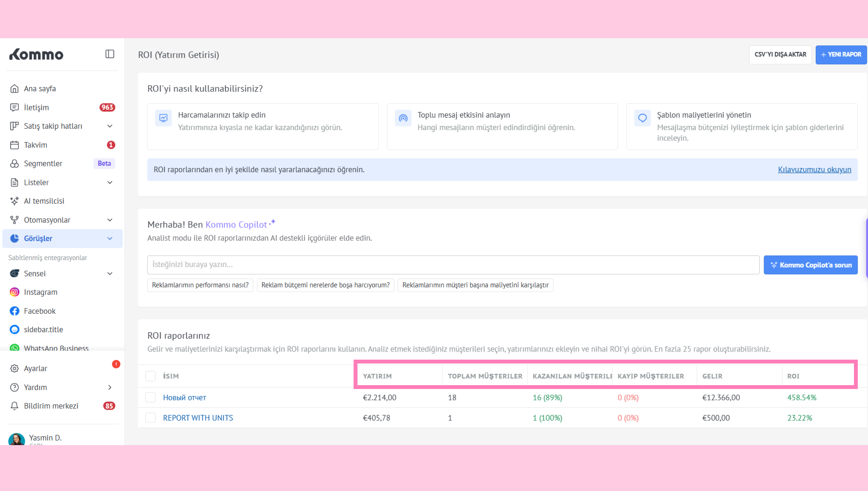
Task: Select 'Reklamlarımın performansı nasıl?' suggestion
Action: pos(200,285)
